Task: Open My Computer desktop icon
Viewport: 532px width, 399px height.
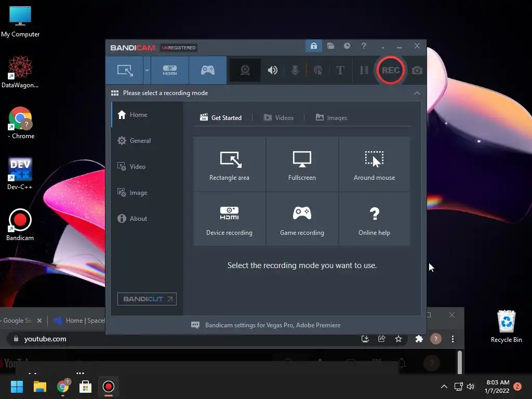Action: 20,21
